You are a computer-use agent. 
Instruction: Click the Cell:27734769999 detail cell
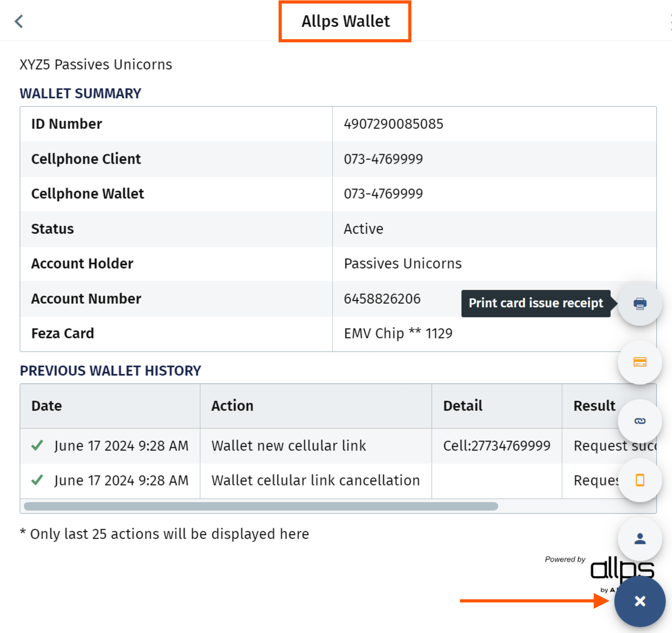(497, 446)
